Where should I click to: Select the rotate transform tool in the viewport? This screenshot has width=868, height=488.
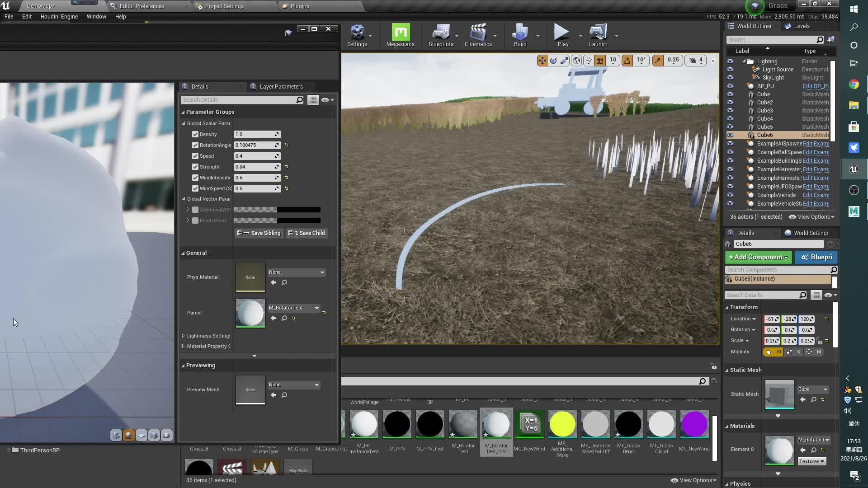[553, 60]
